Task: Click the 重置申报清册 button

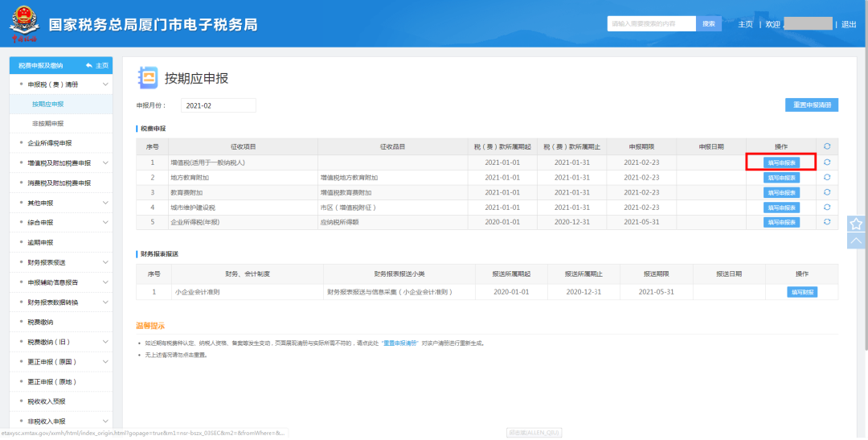Action: tap(812, 105)
